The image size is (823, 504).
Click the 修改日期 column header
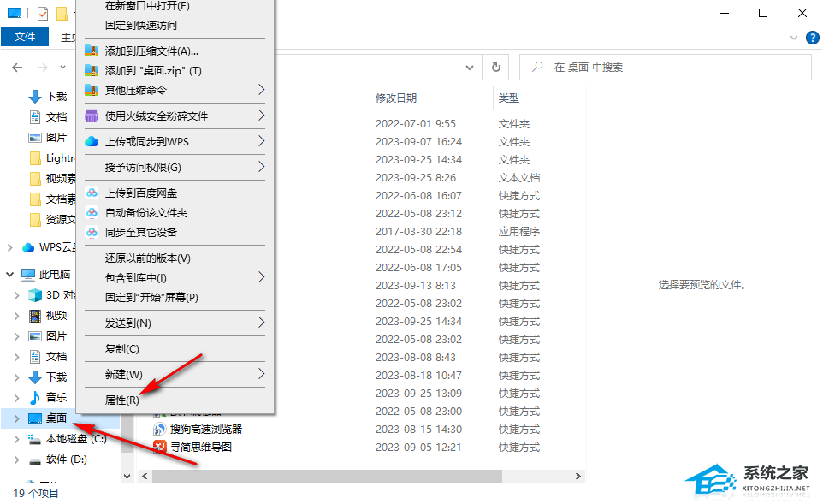click(x=395, y=98)
